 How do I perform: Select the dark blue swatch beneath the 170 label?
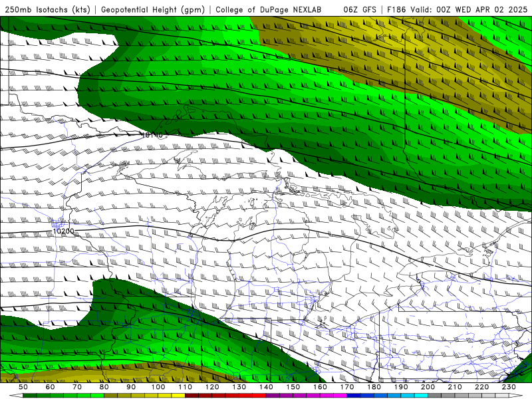[x=354, y=395]
